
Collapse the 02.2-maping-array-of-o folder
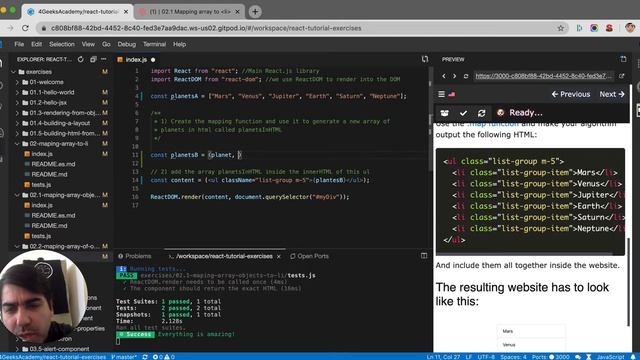(17, 247)
